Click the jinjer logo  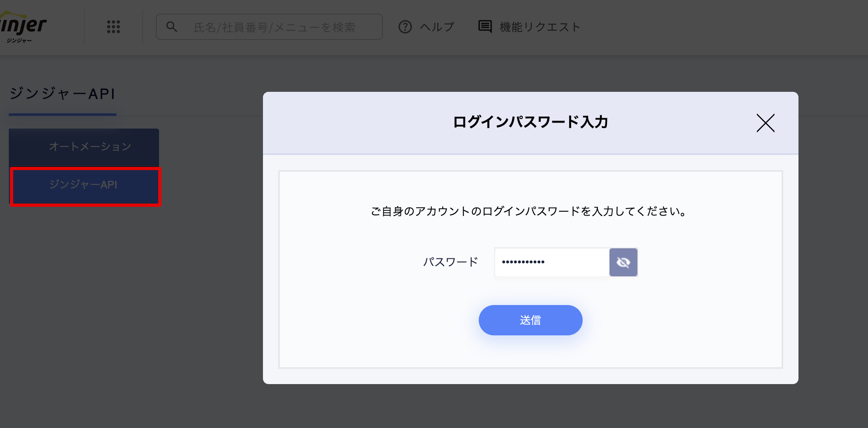(23, 27)
